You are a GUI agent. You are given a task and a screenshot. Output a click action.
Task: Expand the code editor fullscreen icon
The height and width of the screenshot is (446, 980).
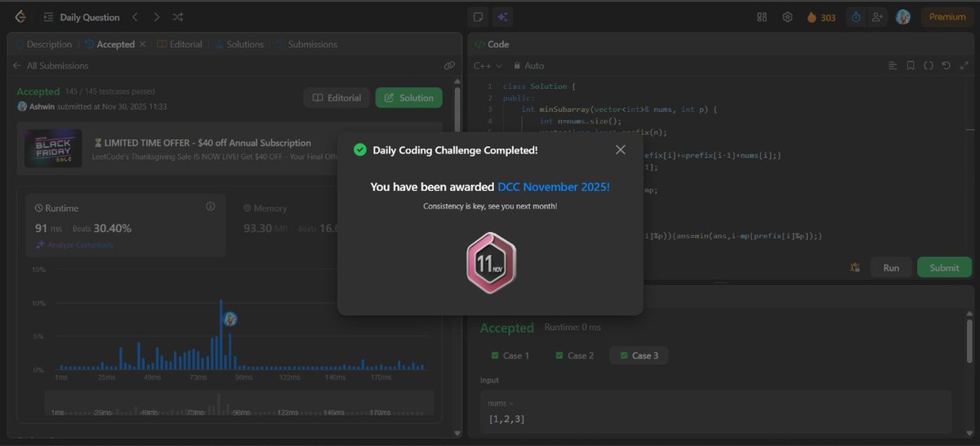coord(964,65)
